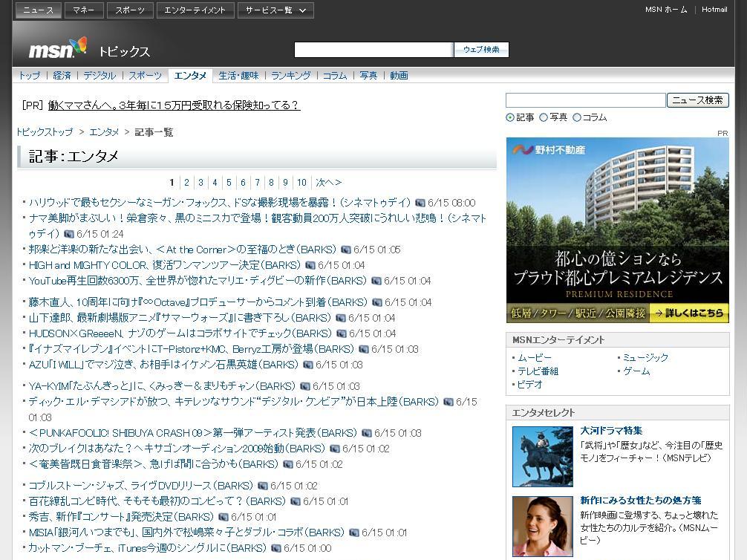Image resolution: width=747 pixels, height=560 pixels.
Task: Switch to the トップ tab
Action: point(30,75)
